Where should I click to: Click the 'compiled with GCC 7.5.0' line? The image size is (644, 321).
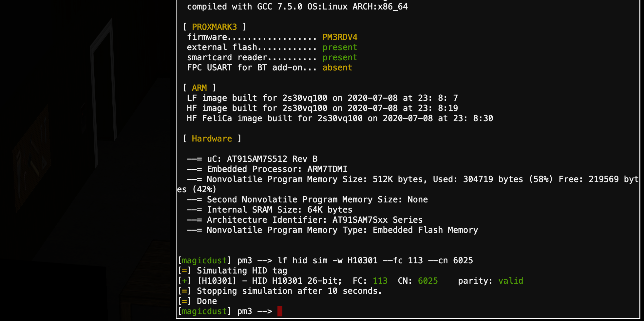[297, 7]
